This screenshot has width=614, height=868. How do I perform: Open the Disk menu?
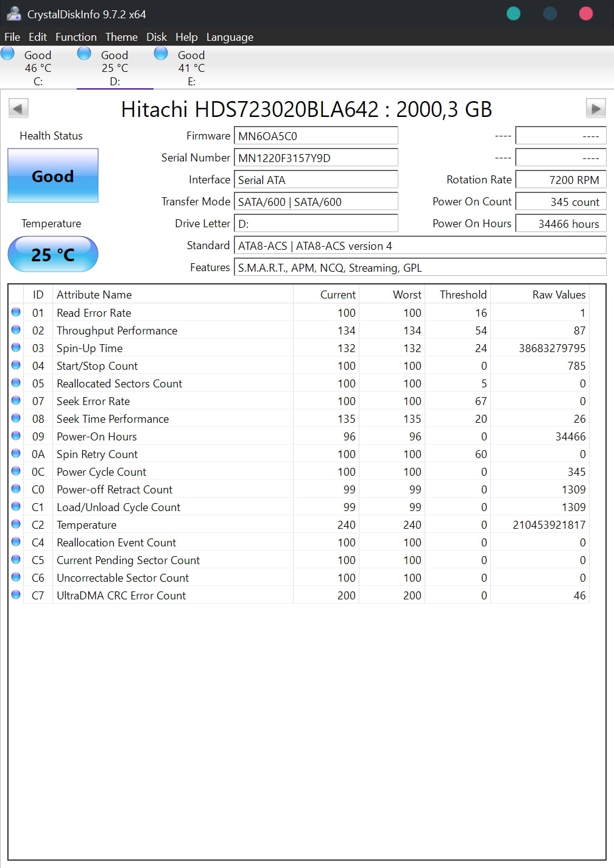156,37
